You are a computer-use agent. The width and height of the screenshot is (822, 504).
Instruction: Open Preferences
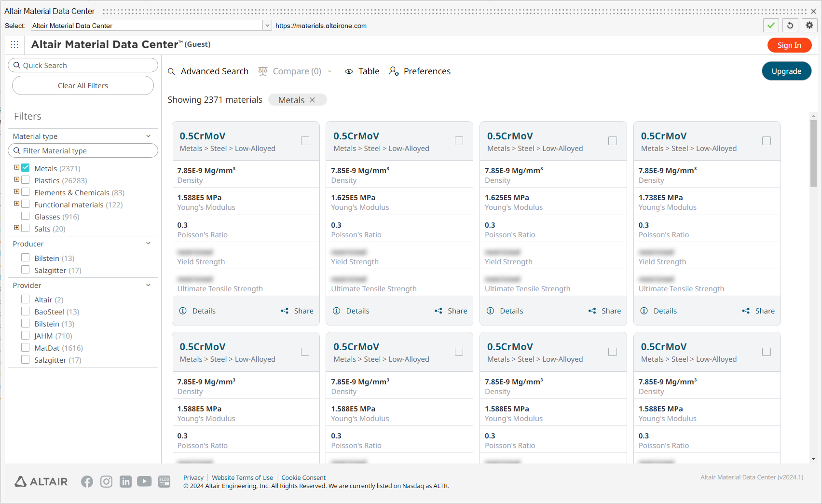[x=420, y=71]
